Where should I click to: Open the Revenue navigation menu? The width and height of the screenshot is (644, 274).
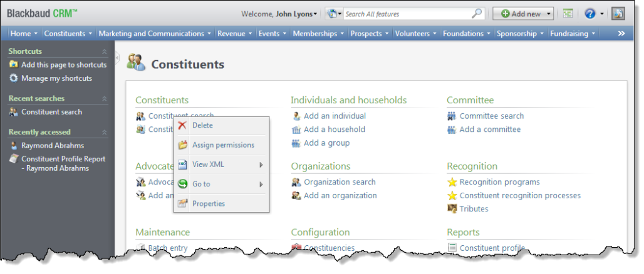point(234,34)
